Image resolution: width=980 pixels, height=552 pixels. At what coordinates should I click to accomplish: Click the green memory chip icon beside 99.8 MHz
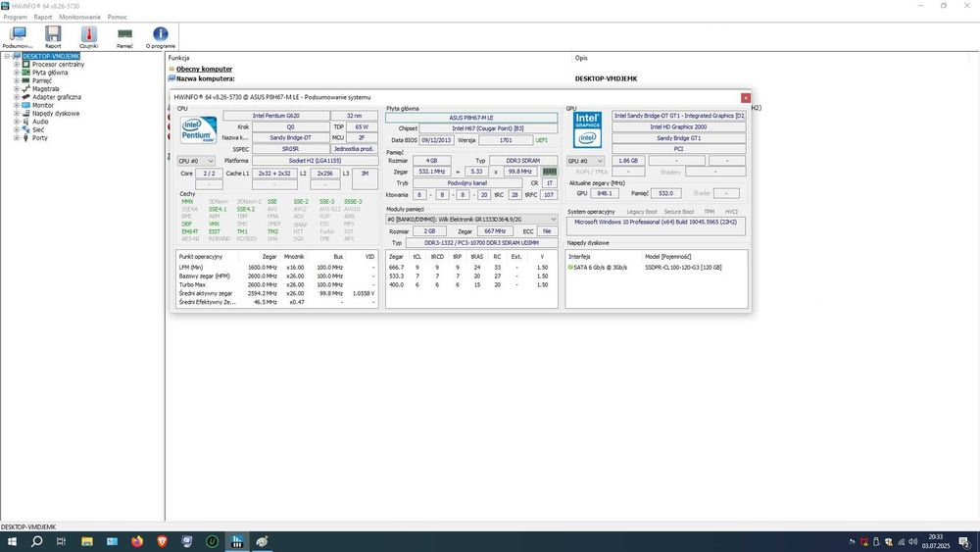click(550, 172)
